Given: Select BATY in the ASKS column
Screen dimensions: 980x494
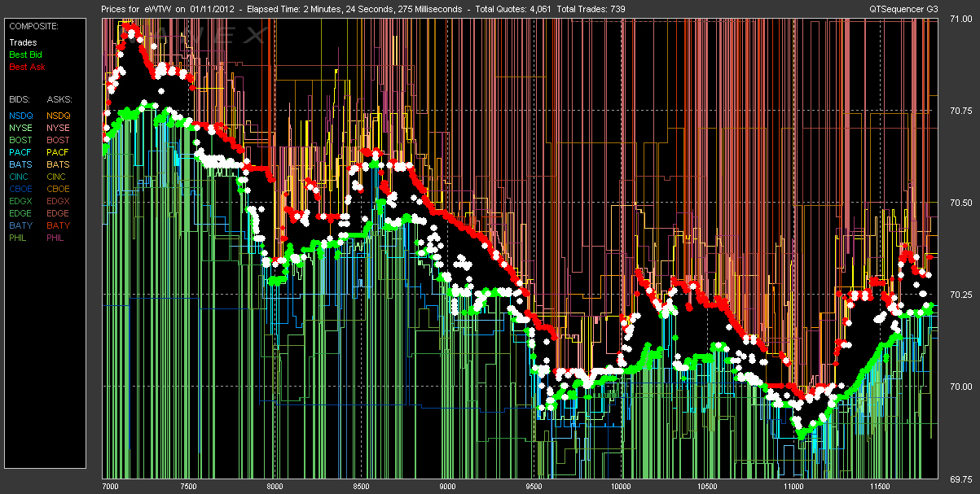Looking at the screenshot, I should click(59, 225).
